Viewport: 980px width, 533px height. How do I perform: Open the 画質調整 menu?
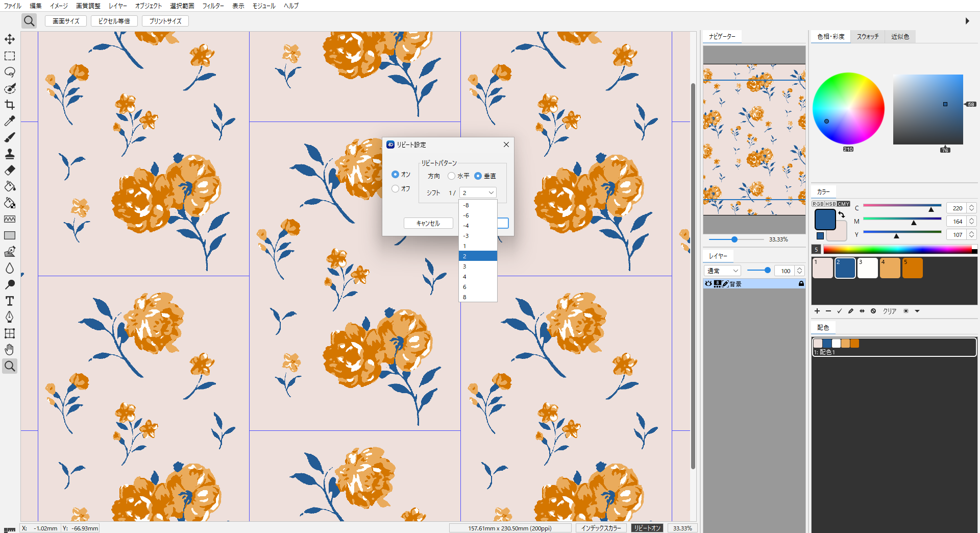pyautogui.click(x=88, y=6)
